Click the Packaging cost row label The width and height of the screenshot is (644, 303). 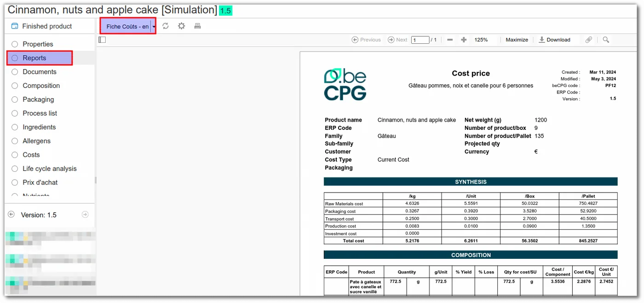point(340,211)
